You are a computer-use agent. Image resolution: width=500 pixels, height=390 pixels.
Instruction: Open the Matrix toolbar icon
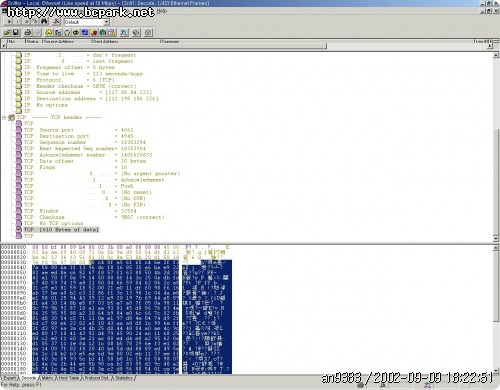point(67,32)
